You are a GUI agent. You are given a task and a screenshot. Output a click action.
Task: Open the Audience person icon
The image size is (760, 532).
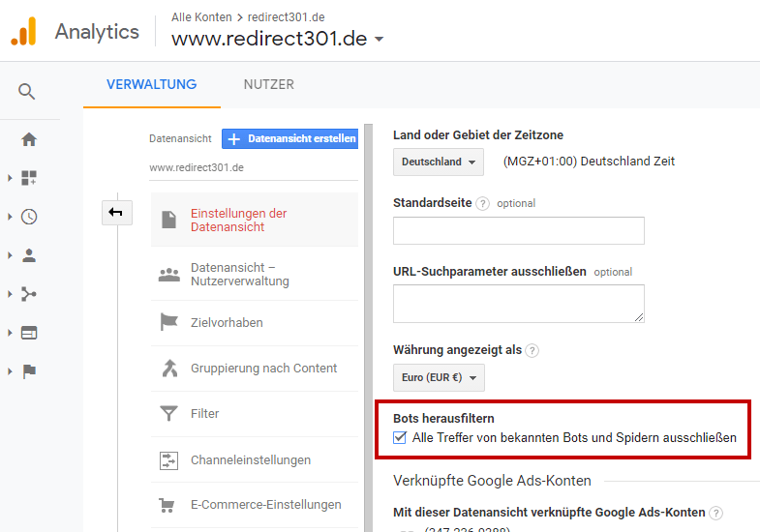[29, 255]
